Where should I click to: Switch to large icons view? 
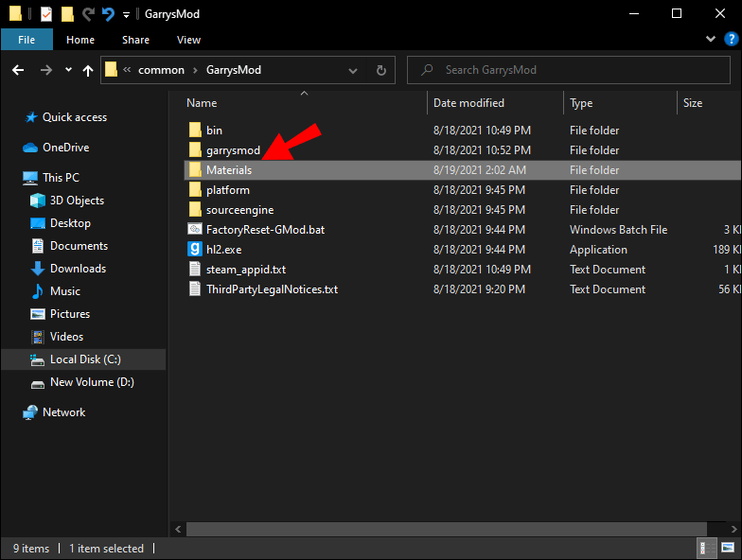coord(727,549)
